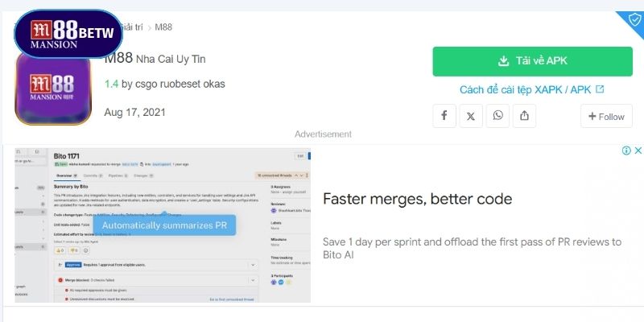Close the advertisement with the X
This screenshot has width=644, height=322.
(638, 151)
